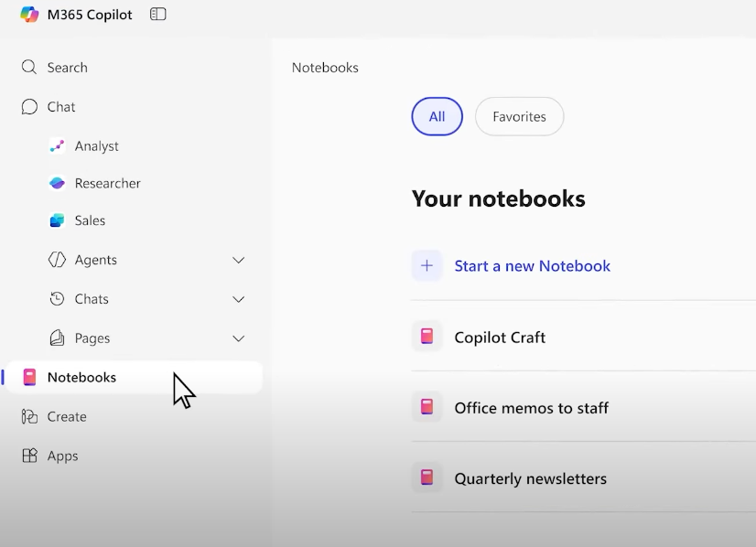The height and width of the screenshot is (547, 756).
Task: Switch to the Favorites filter
Action: [519, 116]
